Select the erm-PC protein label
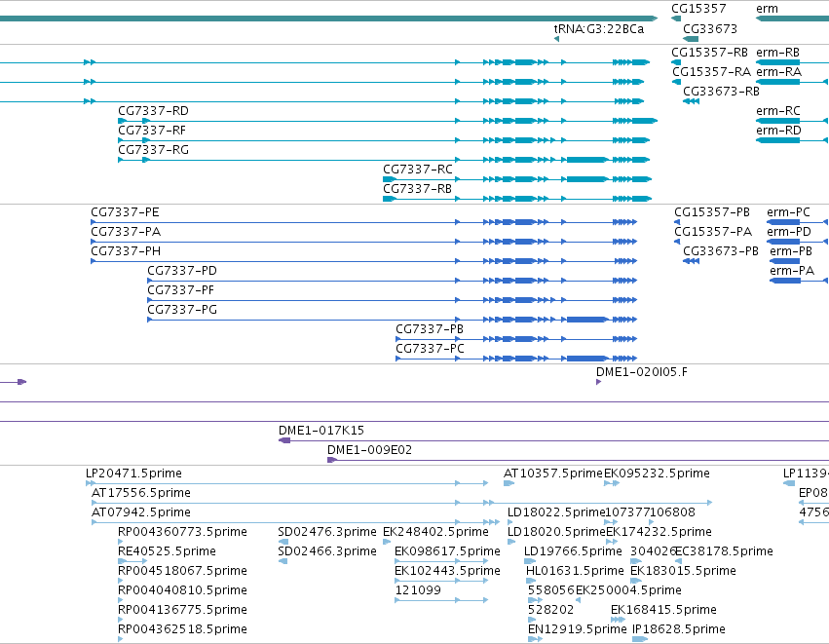Image resolution: width=829 pixels, height=644 pixels. 788,212
